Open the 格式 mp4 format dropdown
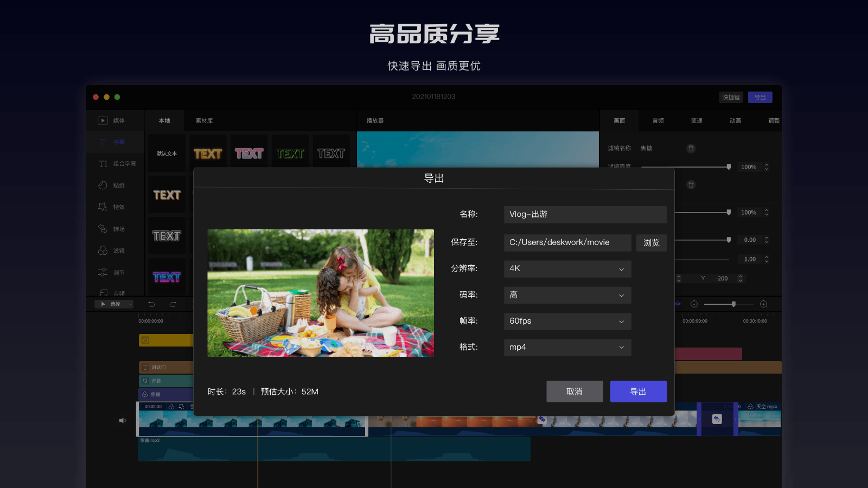Screen dimensions: 868x488 coord(567,347)
